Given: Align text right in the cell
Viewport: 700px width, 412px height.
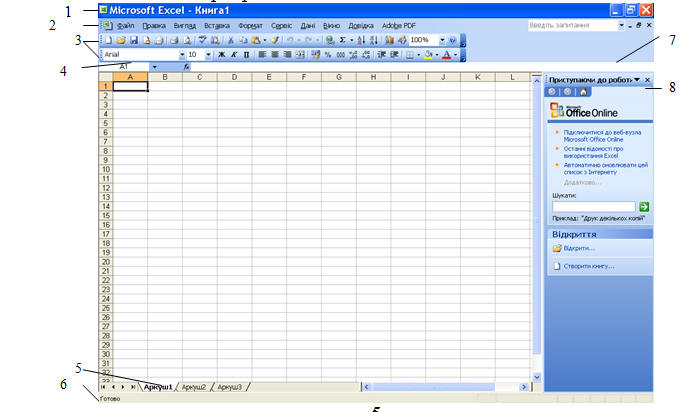Looking at the screenshot, I should (x=287, y=54).
